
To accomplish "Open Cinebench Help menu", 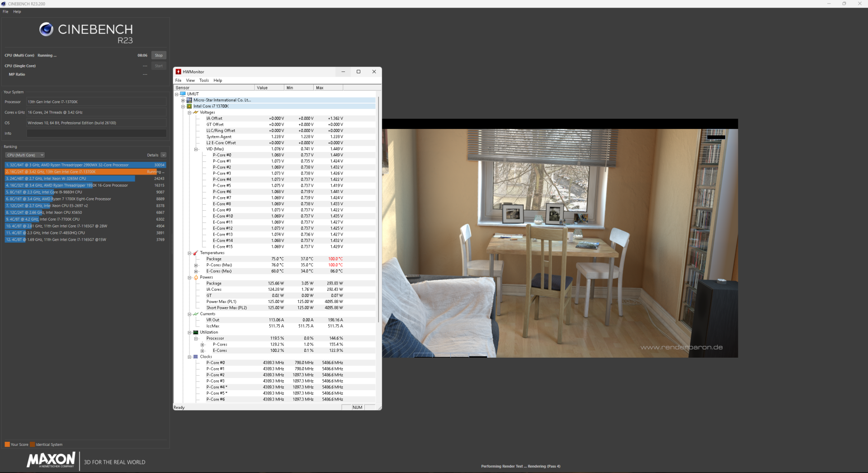I will tap(17, 12).
